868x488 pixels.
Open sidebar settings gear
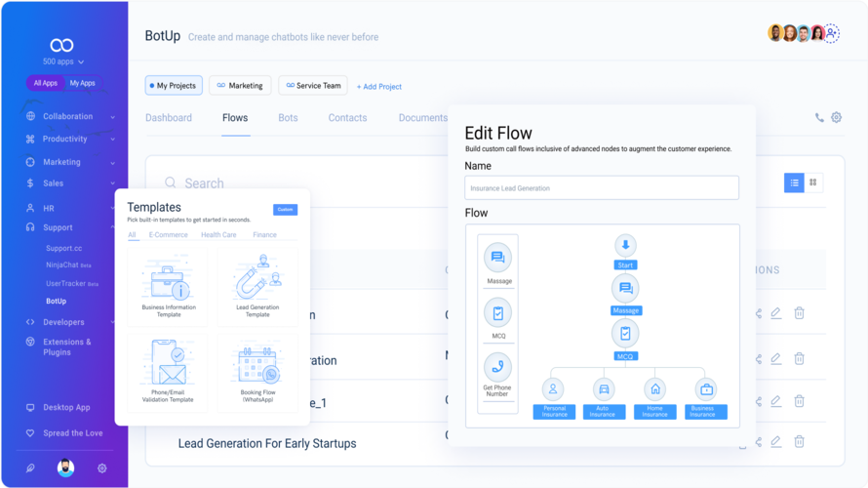click(101, 468)
